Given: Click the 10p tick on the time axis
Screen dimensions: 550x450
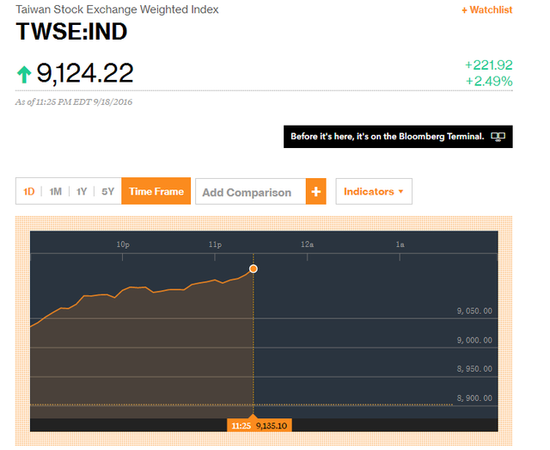Looking at the screenshot, I should coord(123,244).
